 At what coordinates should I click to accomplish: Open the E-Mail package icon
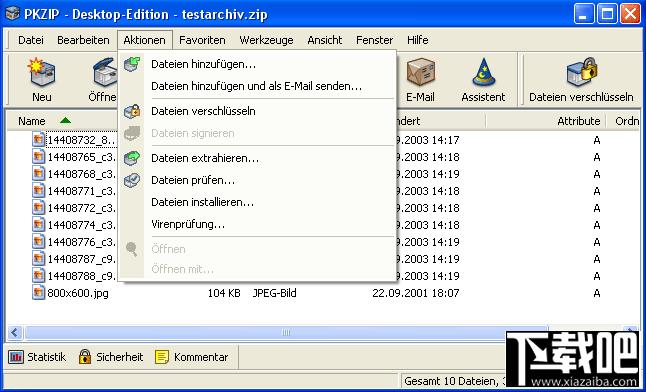(420, 72)
